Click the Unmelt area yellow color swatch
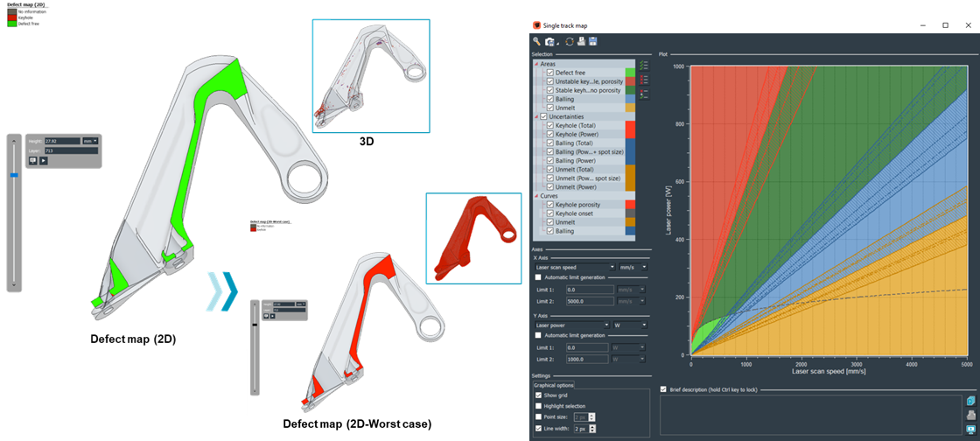 click(630, 108)
